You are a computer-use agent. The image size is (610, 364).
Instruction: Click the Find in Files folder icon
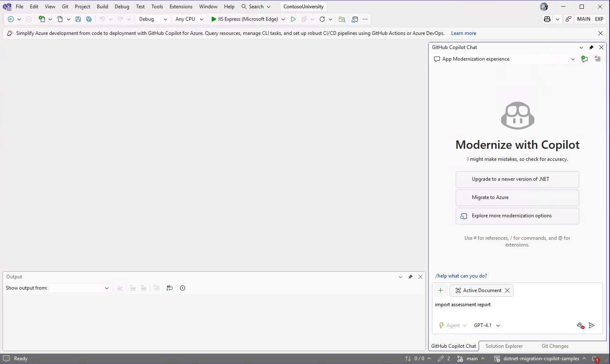(342, 19)
